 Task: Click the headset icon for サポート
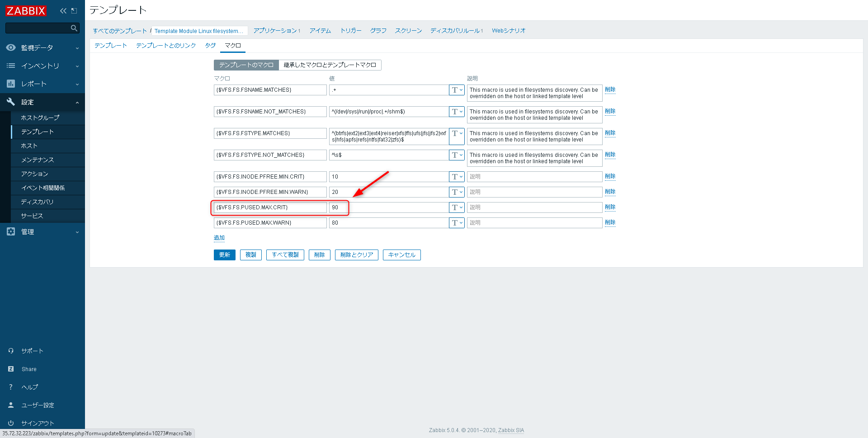point(11,351)
